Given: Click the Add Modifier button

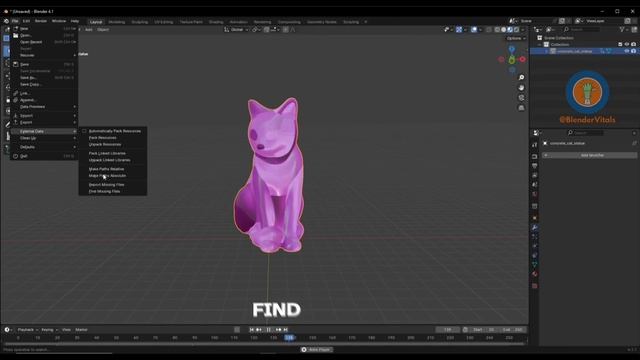Looking at the screenshot, I should (x=589, y=155).
